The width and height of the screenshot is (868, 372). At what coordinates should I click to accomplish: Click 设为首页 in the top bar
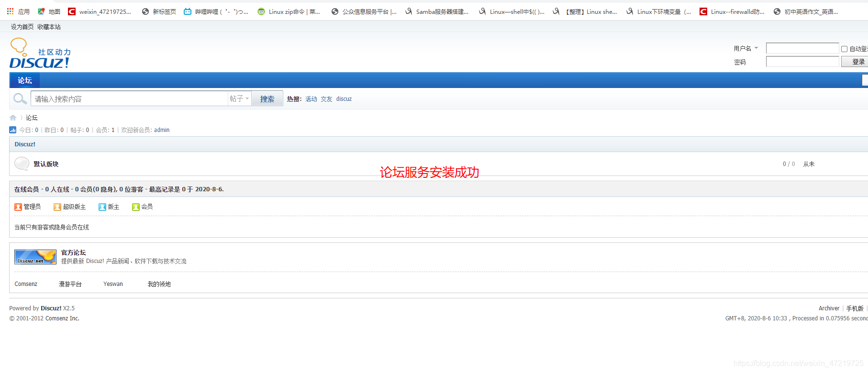point(22,27)
